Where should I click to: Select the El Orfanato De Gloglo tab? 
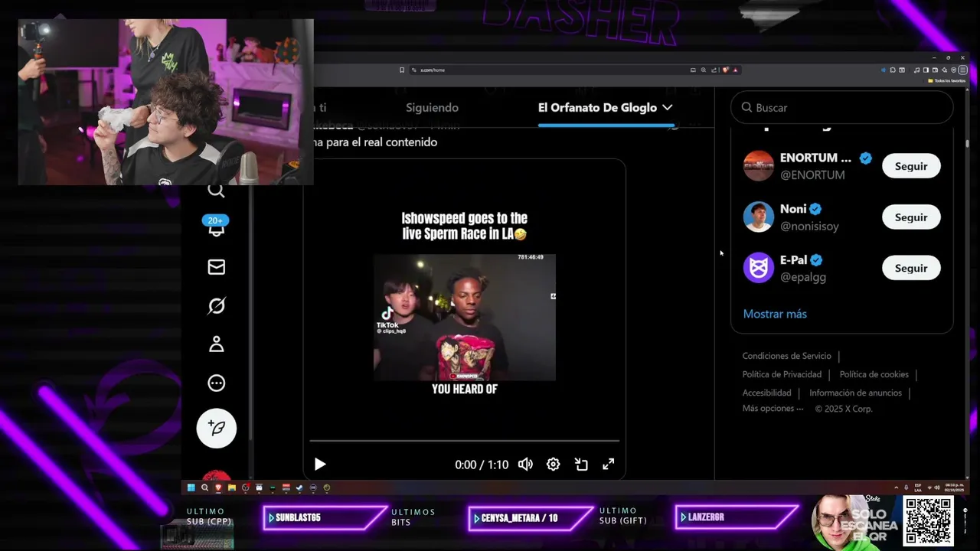(x=597, y=108)
